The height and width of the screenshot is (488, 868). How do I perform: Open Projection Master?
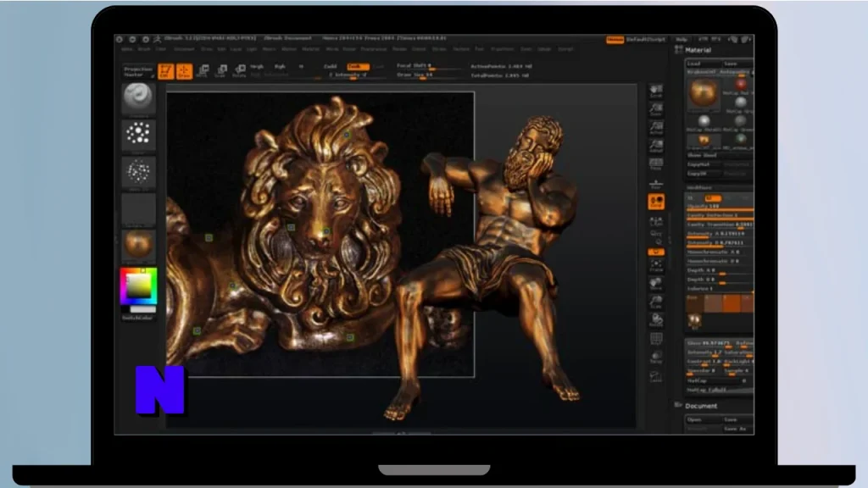tap(138, 71)
